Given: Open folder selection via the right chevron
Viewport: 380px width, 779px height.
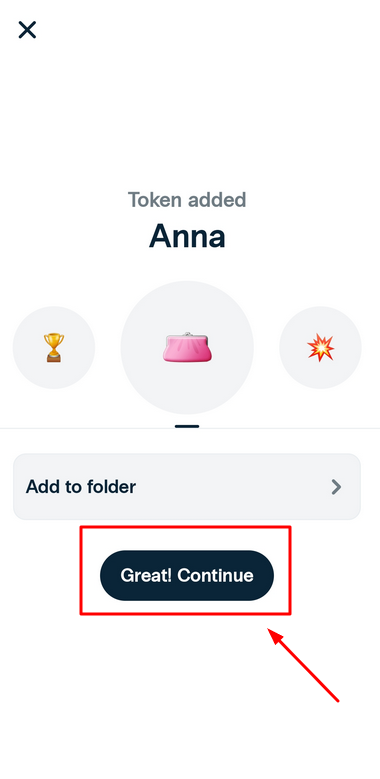Looking at the screenshot, I should pyautogui.click(x=336, y=487).
